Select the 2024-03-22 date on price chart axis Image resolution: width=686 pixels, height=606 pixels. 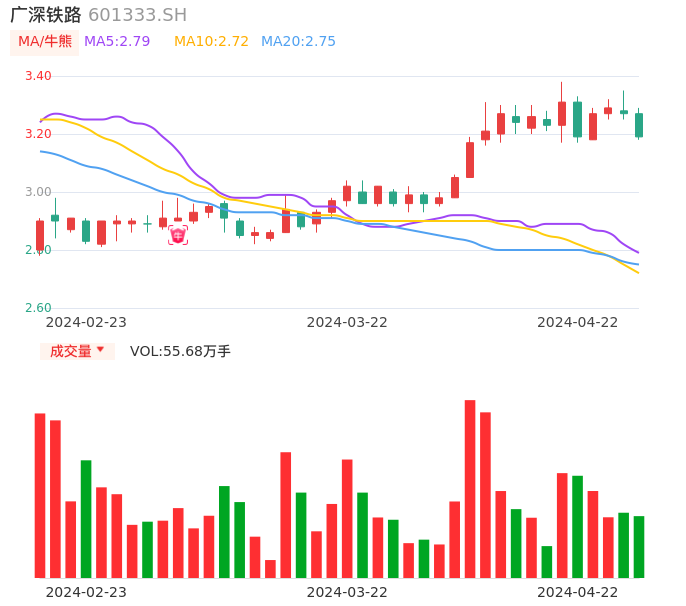(x=347, y=322)
